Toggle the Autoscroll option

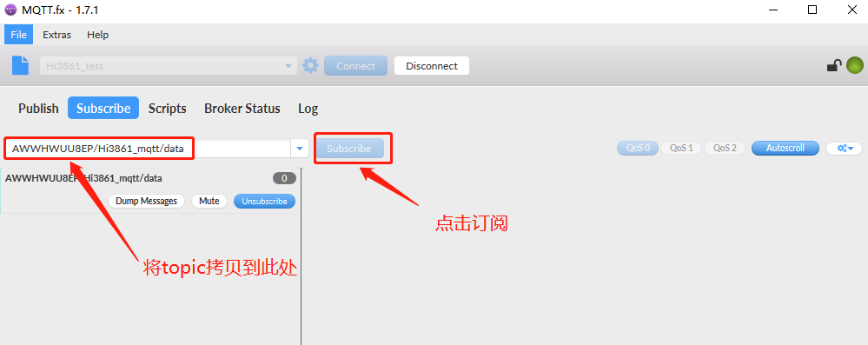pyautogui.click(x=785, y=149)
